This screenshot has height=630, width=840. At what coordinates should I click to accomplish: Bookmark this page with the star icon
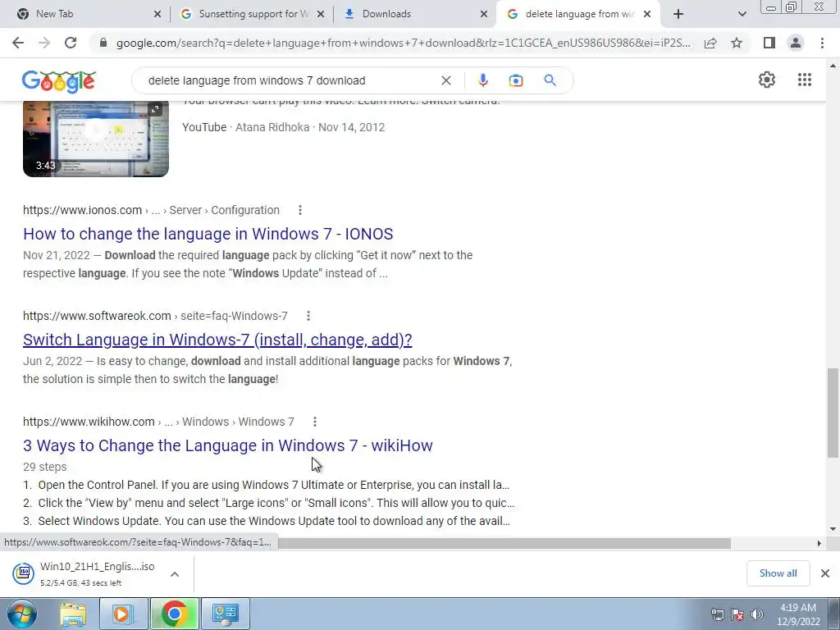[737, 43]
